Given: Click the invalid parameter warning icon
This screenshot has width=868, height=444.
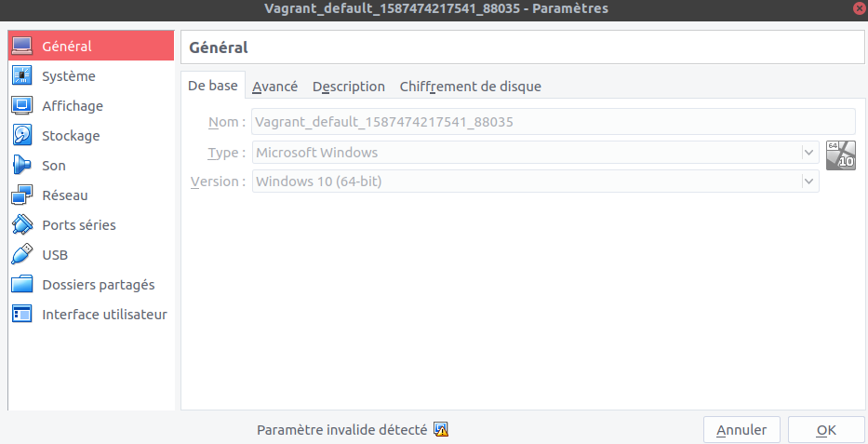Looking at the screenshot, I should pos(442,430).
